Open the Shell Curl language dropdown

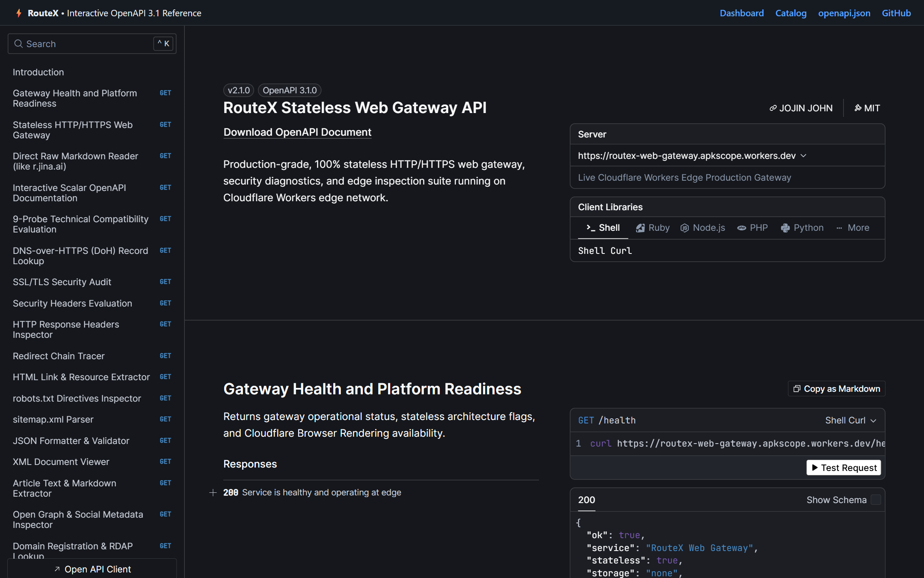click(850, 420)
